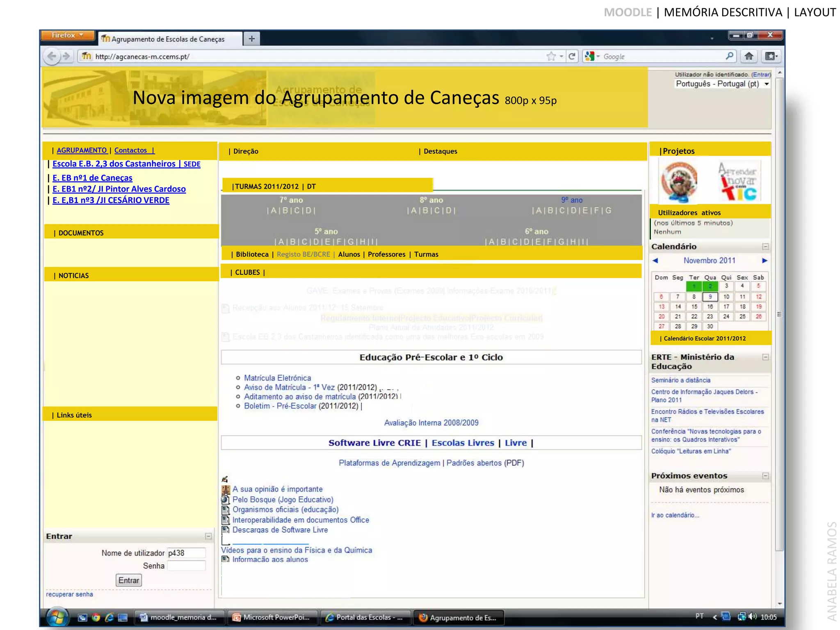Open the Matrícula Eletrónica link

[x=277, y=378]
